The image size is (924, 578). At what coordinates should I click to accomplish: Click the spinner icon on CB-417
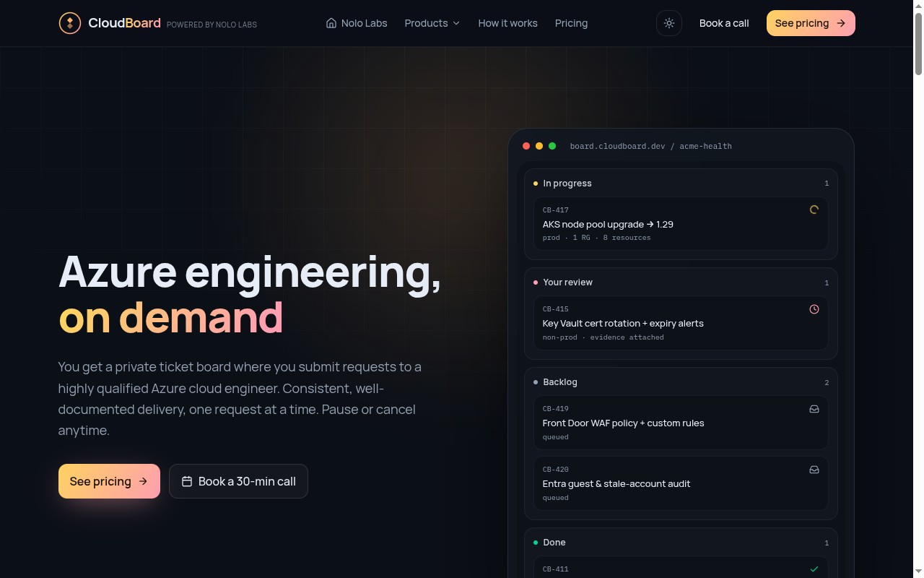tap(814, 210)
